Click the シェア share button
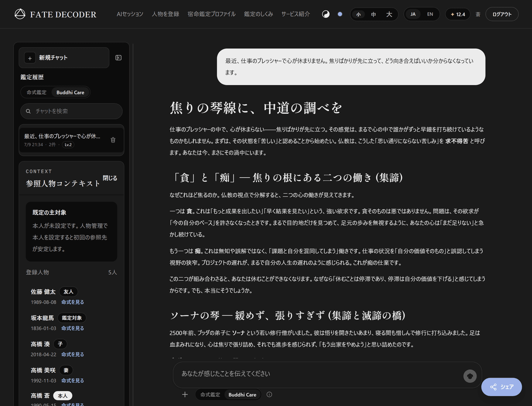This screenshot has height=406, width=532. (502, 387)
